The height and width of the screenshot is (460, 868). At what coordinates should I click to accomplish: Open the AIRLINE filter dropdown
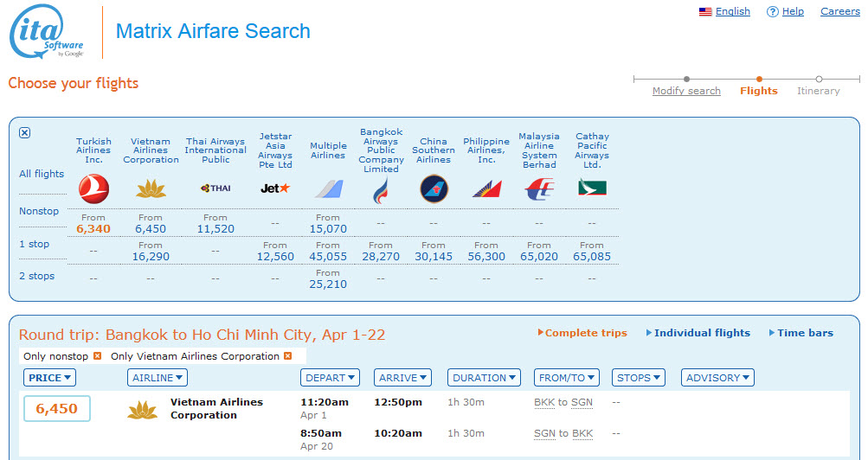point(158,378)
